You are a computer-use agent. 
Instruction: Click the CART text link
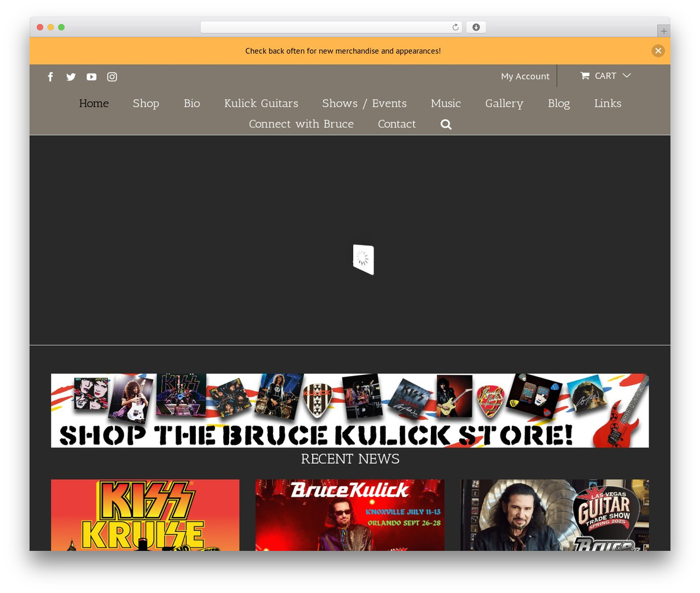(x=605, y=75)
